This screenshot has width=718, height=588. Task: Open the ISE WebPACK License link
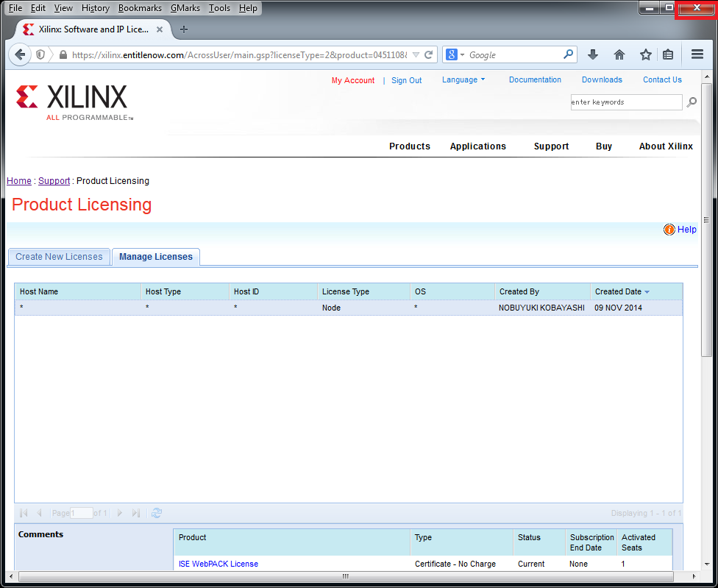218,564
